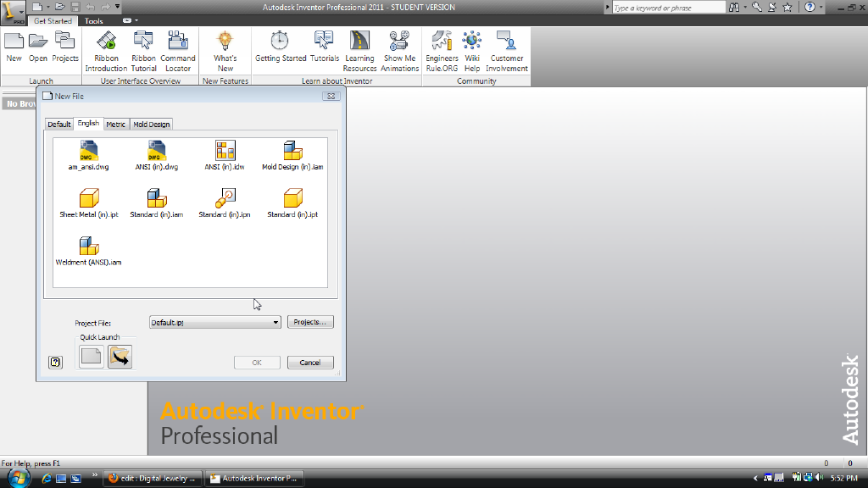The height and width of the screenshot is (488, 868).
Task: Click the Quick Launch open file icon
Action: pos(120,357)
